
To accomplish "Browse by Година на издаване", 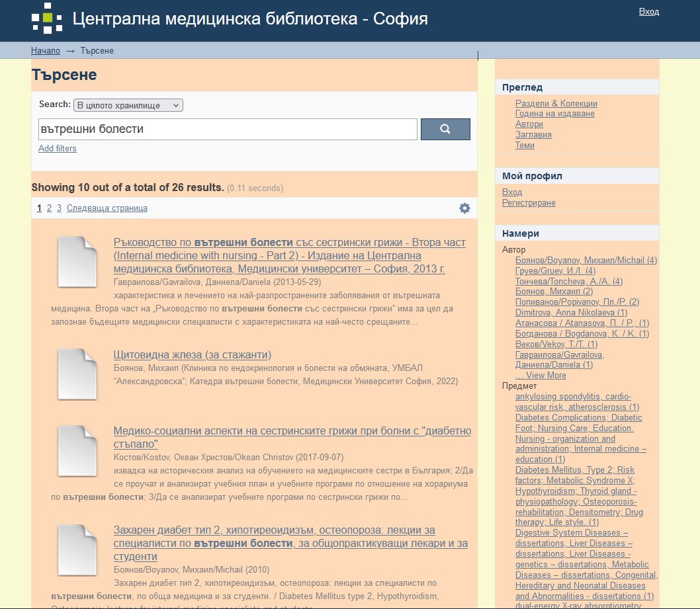I will [554, 114].
